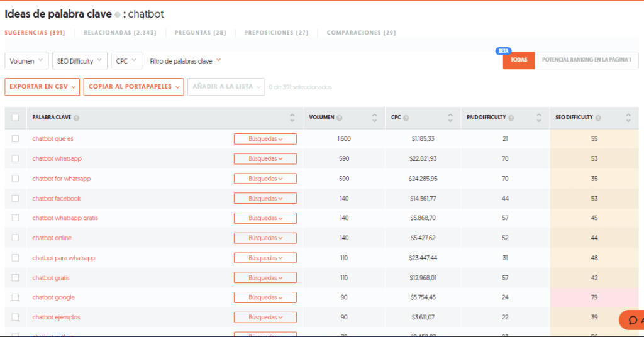
Task: Switch to the COMPARACIONES (29) tab
Action: tap(361, 33)
